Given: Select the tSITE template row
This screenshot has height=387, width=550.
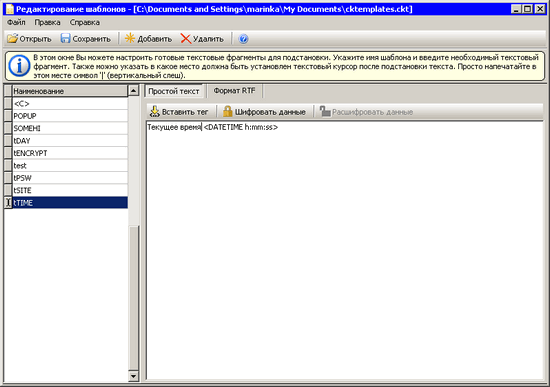Looking at the screenshot, I should point(70,190).
